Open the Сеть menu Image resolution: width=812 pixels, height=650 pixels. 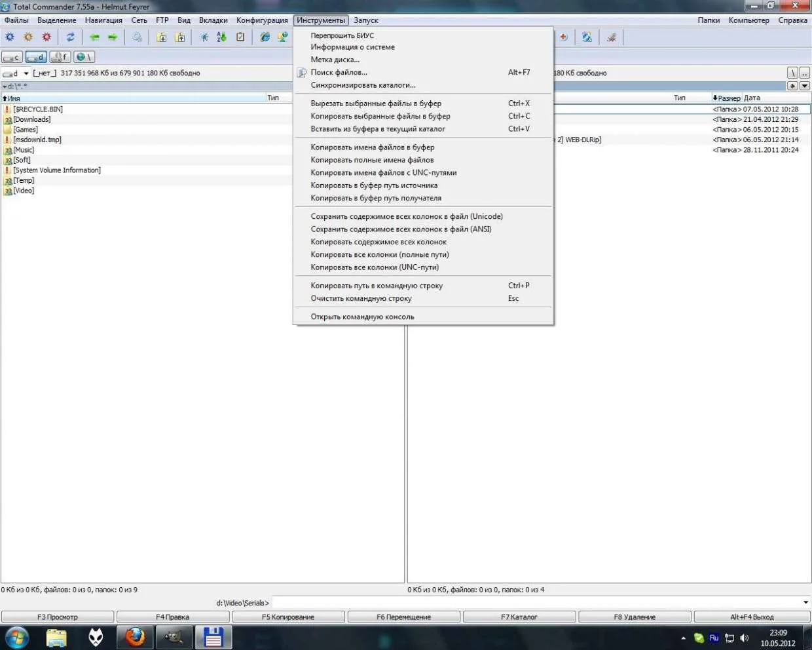[x=139, y=20]
